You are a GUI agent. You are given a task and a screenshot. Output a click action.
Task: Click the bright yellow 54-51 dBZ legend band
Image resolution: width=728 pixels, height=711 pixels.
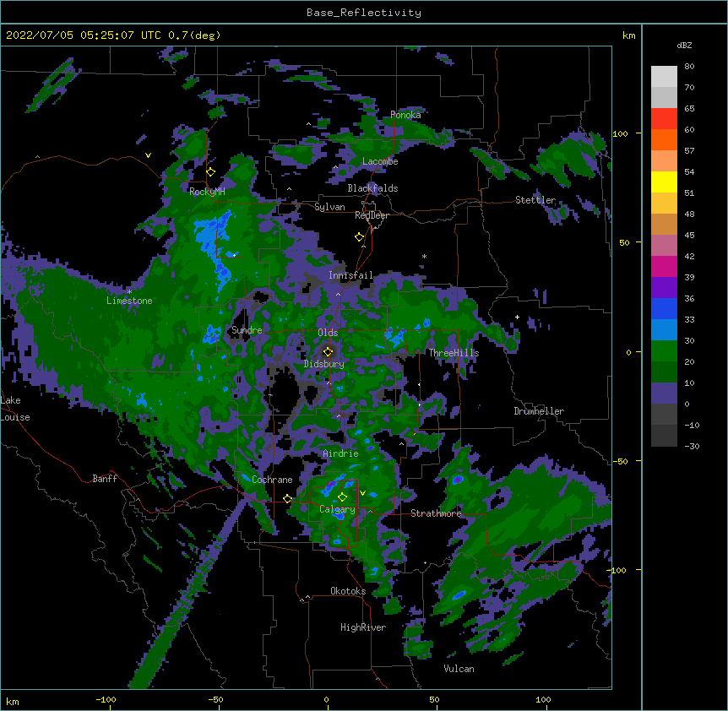pos(664,182)
